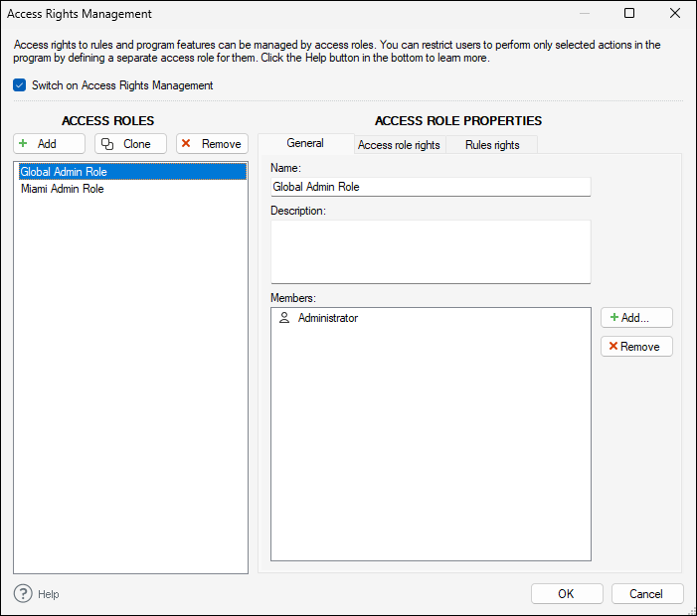Click the Help question mark icon
The height and width of the screenshot is (616, 697).
(x=24, y=593)
